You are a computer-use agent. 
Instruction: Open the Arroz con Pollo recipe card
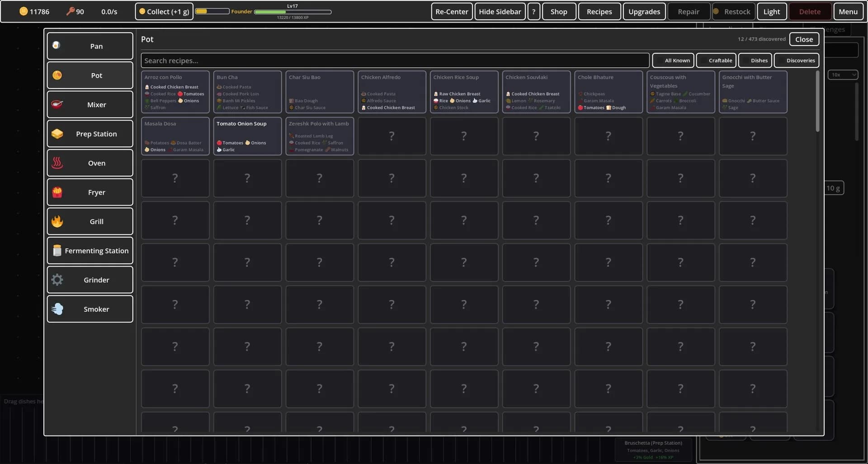pos(175,92)
